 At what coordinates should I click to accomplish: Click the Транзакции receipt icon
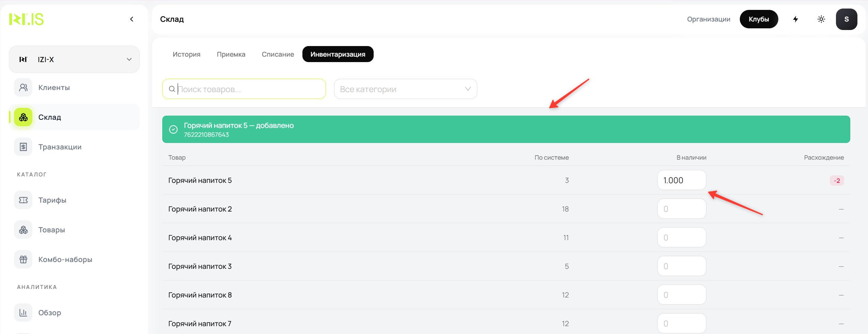pyautogui.click(x=23, y=147)
